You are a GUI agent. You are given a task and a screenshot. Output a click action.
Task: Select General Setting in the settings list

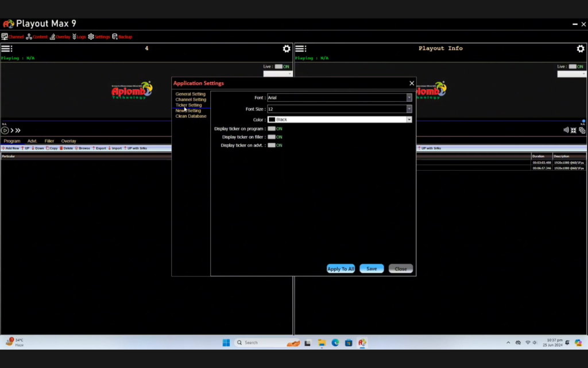tap(190, 94)
